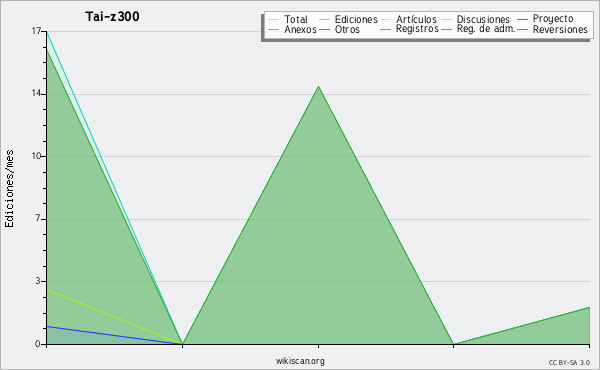Select the Proyecto legend entry
600x370 pixels.
point(545,18)
